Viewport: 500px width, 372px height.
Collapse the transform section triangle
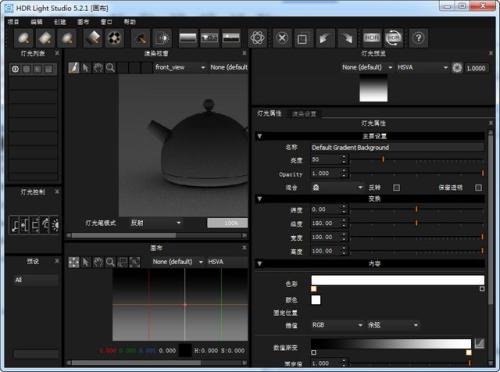click(x=260, y=199)
